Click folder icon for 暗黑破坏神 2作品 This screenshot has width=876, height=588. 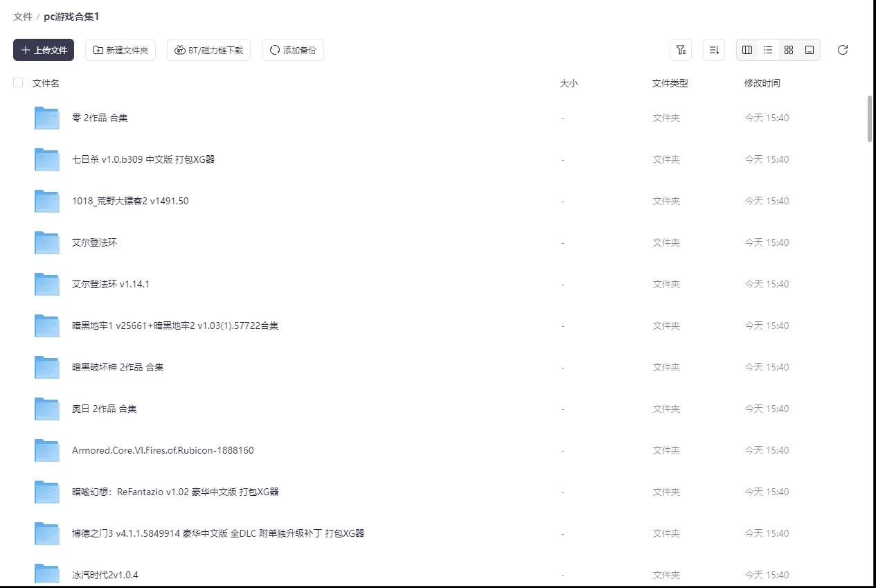coord(47,367)
